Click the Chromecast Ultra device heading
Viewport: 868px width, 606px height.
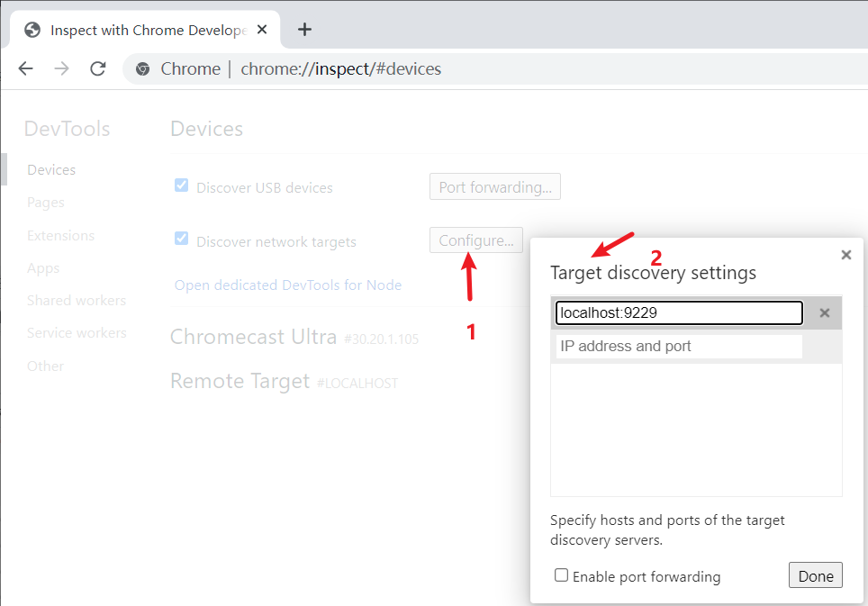click(254, 337)
